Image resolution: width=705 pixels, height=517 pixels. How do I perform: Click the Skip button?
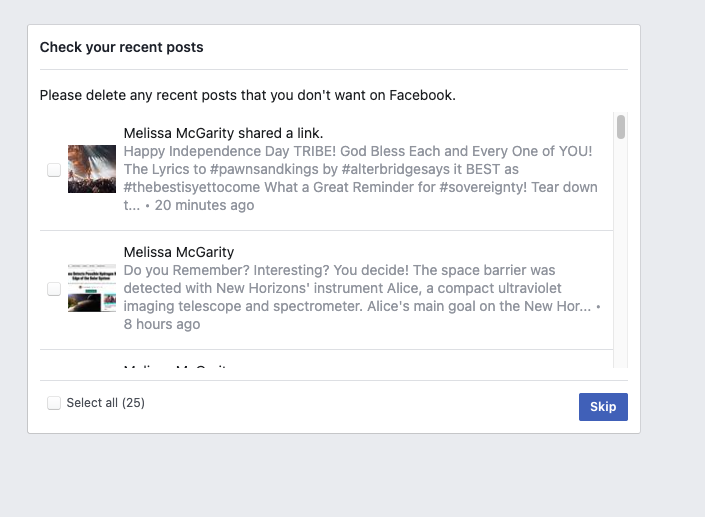[603, 407]
